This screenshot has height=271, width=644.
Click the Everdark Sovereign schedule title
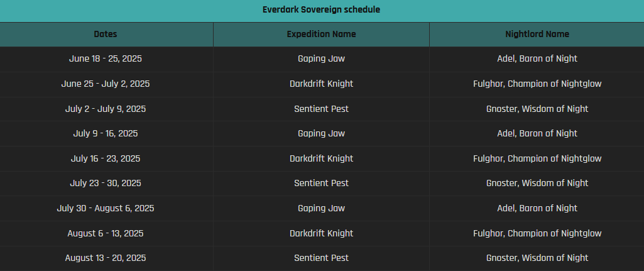(x=321, y=9)
